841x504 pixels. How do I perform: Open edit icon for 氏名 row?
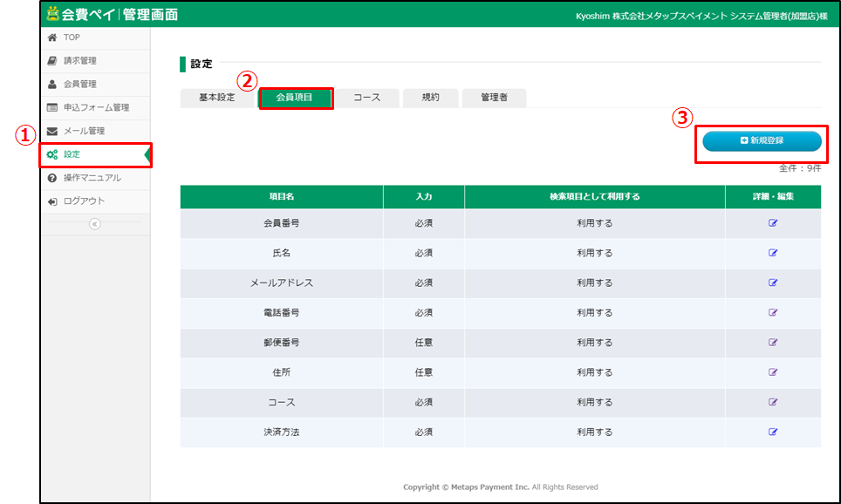(x=772, y=253)
